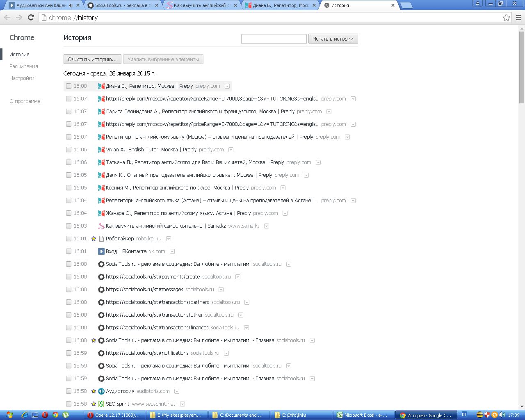This screenshot has height=420, width=525.
Task: Open Аудиотория history link
Action: 120,391
